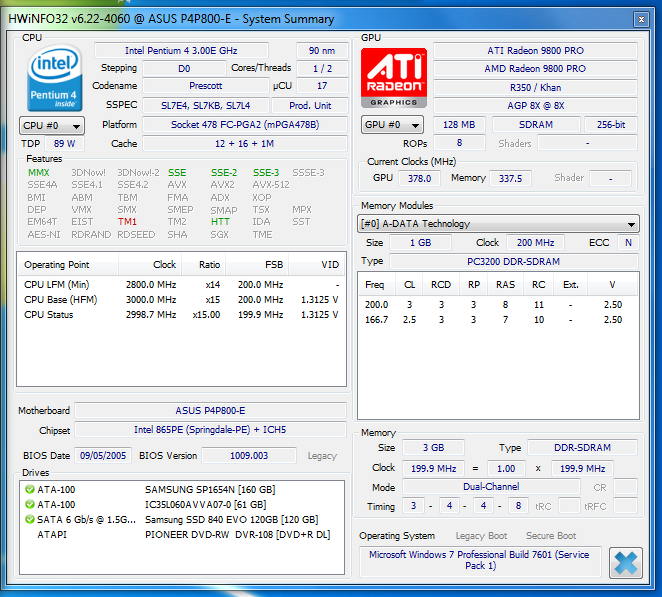The width and height of the screenshot is (662, 597).
Task: Click the GPU clock value 378.0
Action: pyautogui.click(x=419, y=179)
